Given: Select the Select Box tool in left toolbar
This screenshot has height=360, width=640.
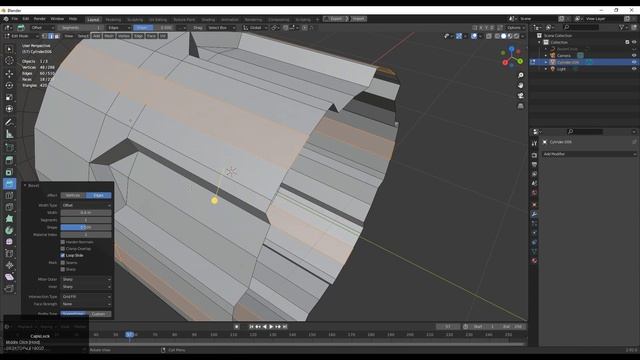Looking at the screenshot, I should tap(9, 49).
